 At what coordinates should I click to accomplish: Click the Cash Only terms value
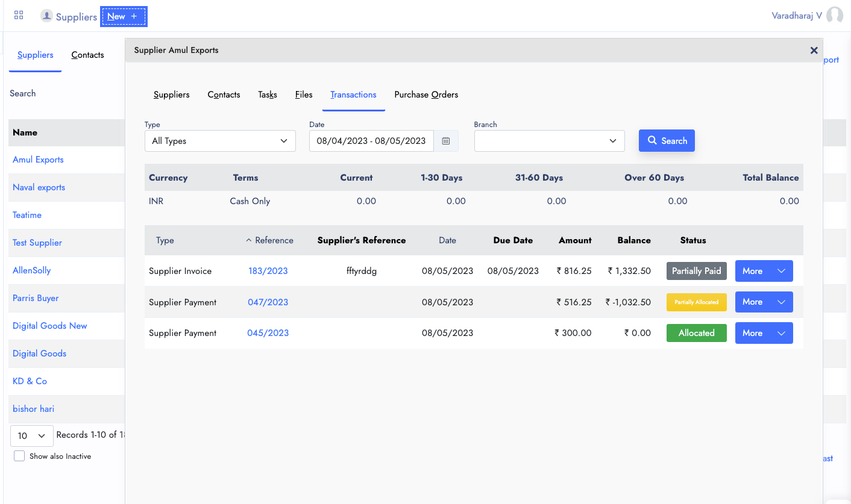tap(250, 201)
